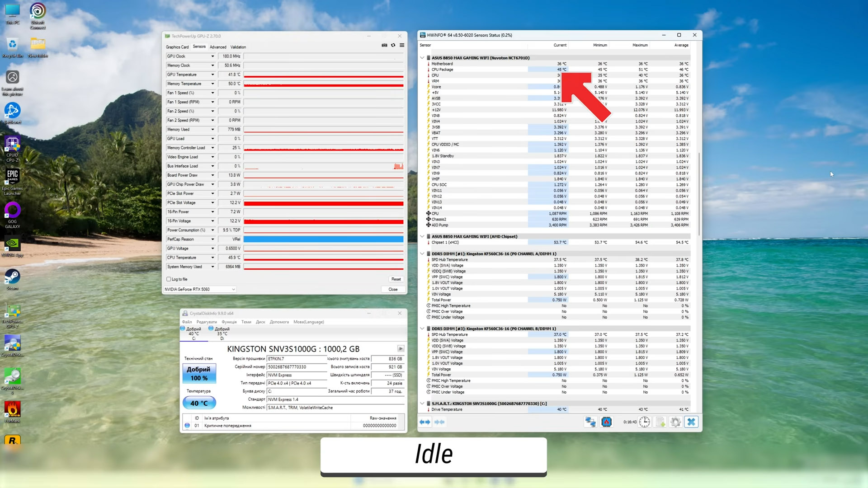Image resolution: width=868 pixels, height=488 pixels.
Task: Open the GPU-Z hamburger menu
Action: coord(402,45)
